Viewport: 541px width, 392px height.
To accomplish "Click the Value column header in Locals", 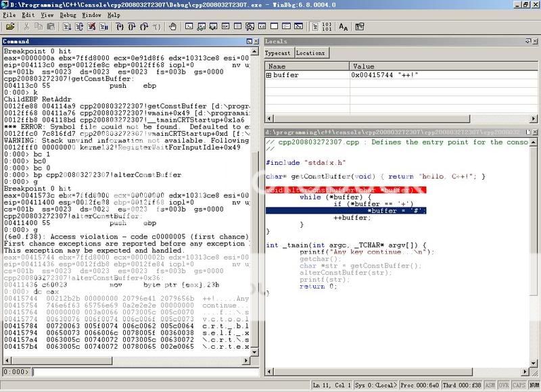I will (444, 66).
